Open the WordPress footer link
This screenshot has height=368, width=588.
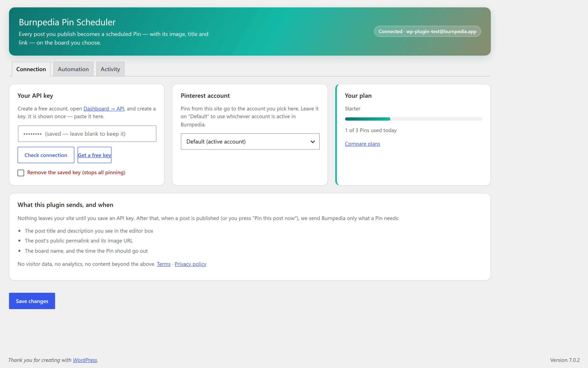click(85, 360)
